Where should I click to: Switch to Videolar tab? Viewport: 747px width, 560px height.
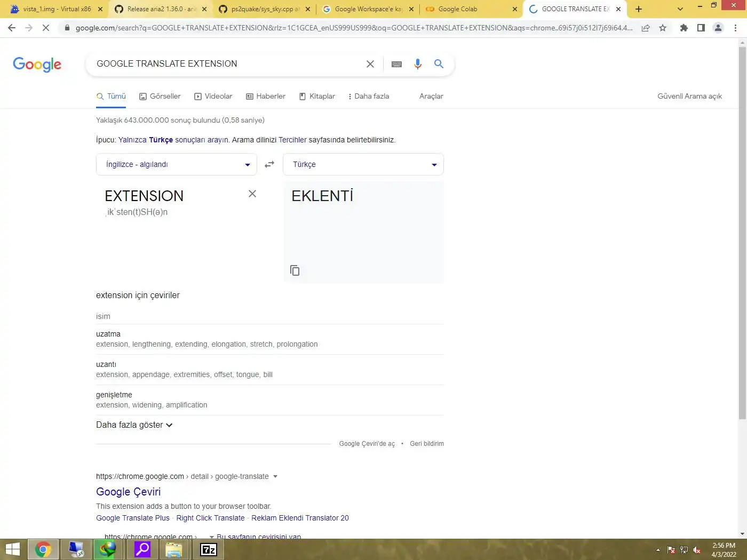(213, 97)
